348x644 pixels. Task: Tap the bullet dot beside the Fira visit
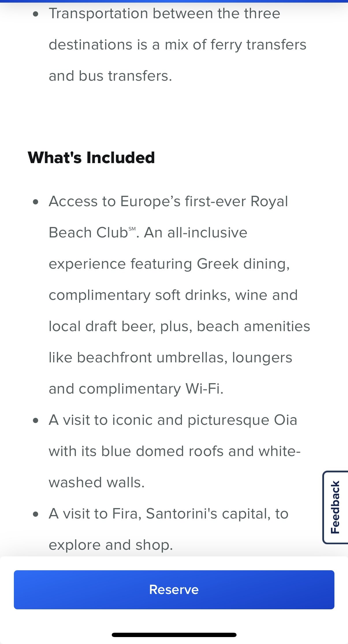(x=36, y=514)
